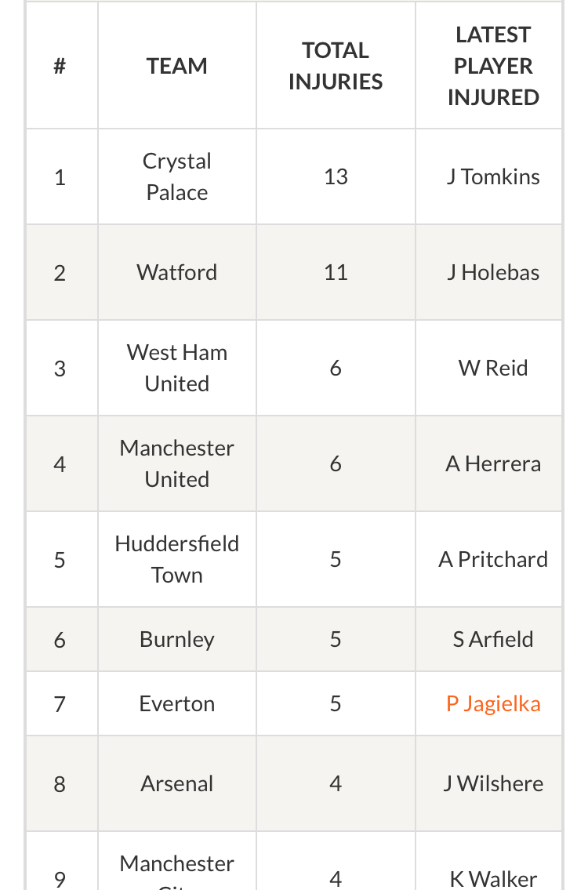This screenshot has width=588, height=890.
Task: Click the J Wilshere player name
Action: coord(492,784)
